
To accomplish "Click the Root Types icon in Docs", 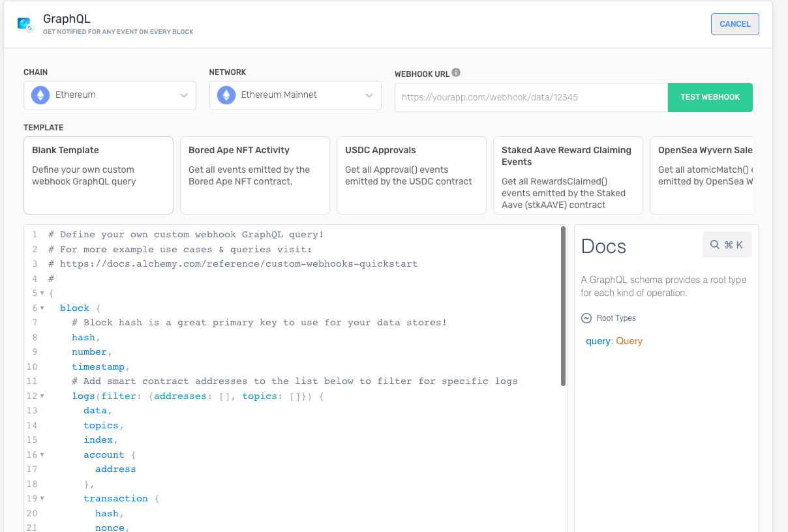I will [x=586, y=318].
